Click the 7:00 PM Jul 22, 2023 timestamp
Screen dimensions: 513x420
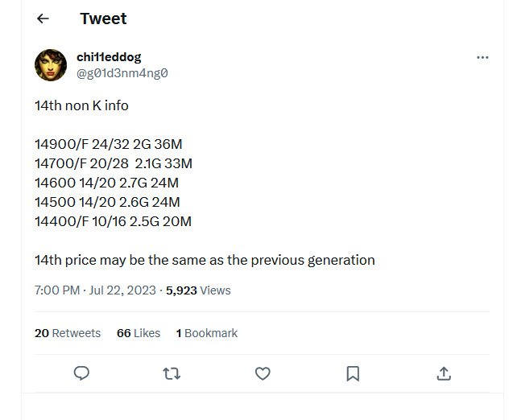tap(95, 290)
